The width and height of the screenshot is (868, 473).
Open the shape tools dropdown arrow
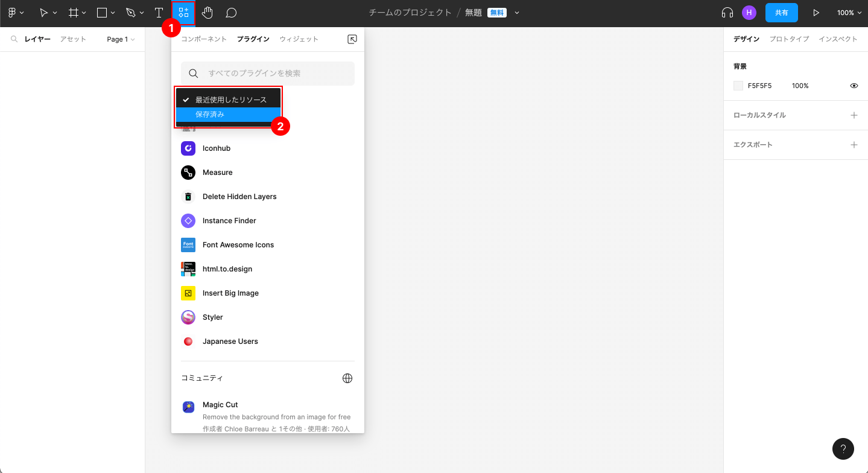click(113, 13)
